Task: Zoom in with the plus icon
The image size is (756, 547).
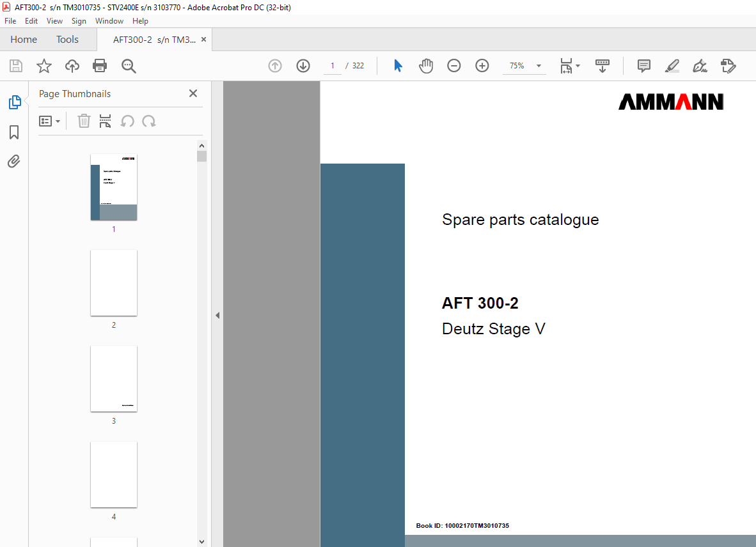Action: pyautogui.click(x=482, y=65)
